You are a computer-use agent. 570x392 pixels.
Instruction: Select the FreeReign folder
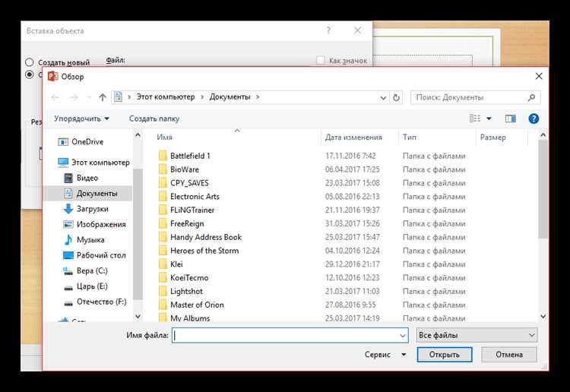182,223
